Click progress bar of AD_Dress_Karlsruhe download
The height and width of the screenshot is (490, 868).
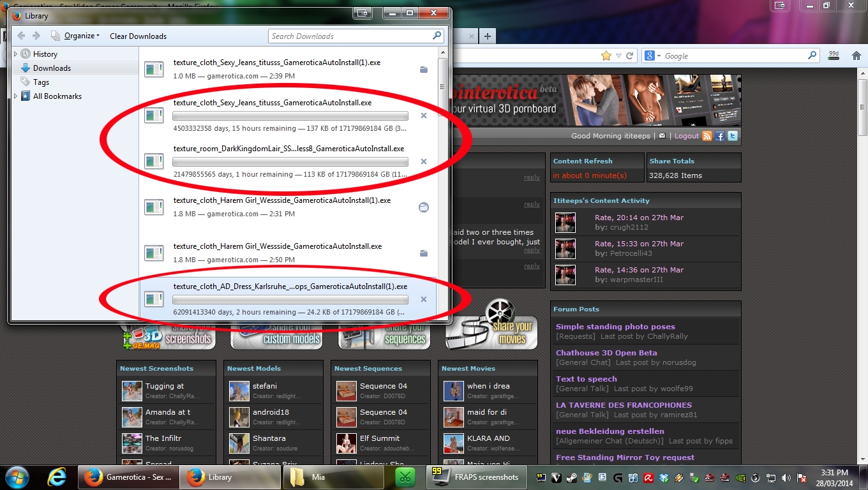(290, 300)
